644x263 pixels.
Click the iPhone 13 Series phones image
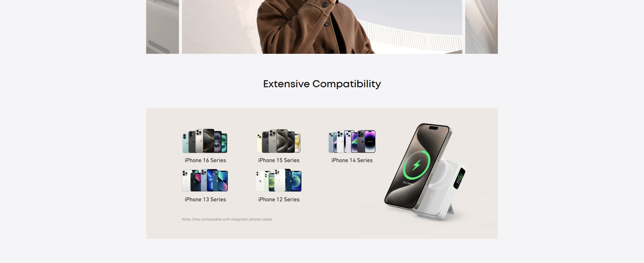(x=205, y=180)
